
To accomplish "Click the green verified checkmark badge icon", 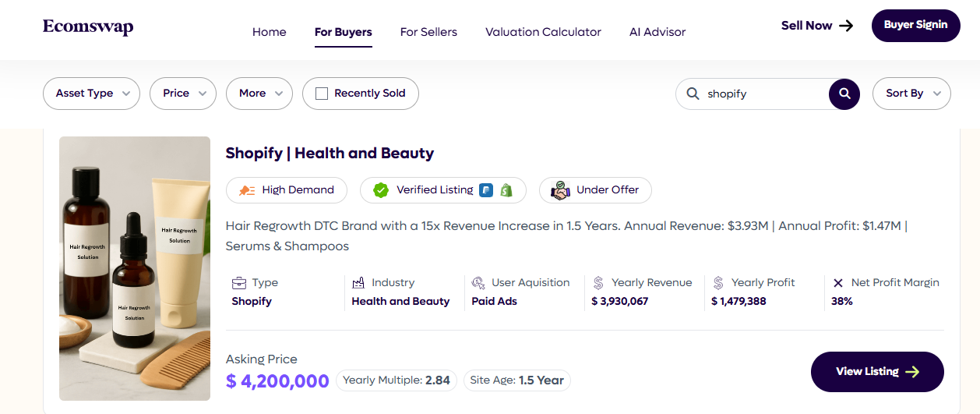I will [381, 190].
